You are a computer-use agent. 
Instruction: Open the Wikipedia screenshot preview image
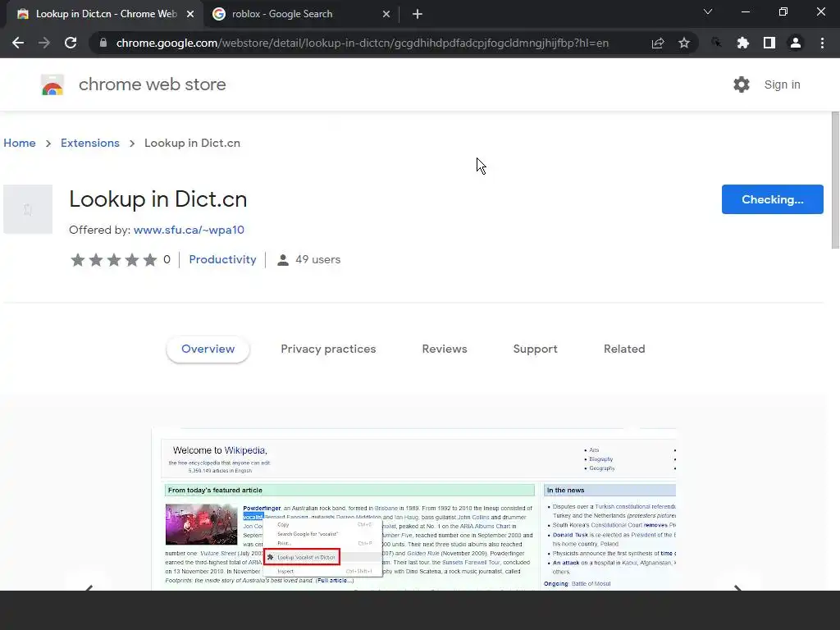click(x=413, y=509)
